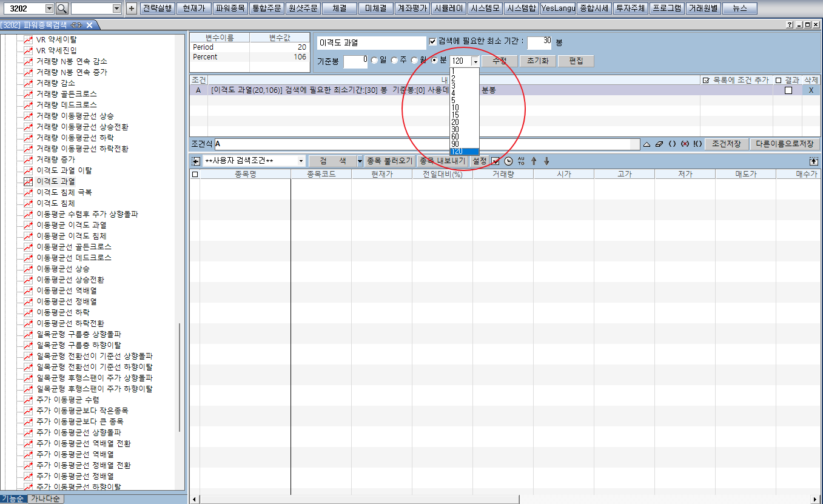Choose 60 from the minute dropdown list

(x=455, y=136)
